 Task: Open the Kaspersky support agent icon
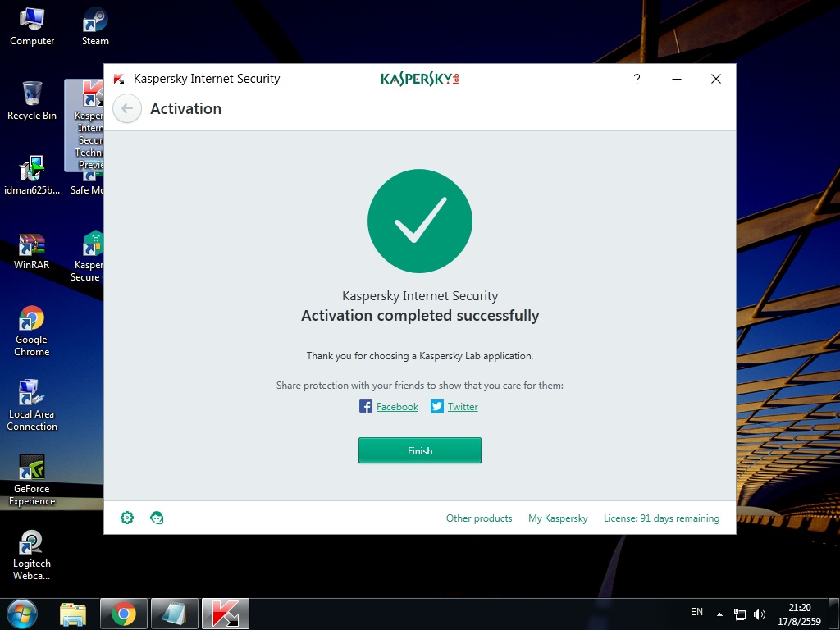(157, 518)
